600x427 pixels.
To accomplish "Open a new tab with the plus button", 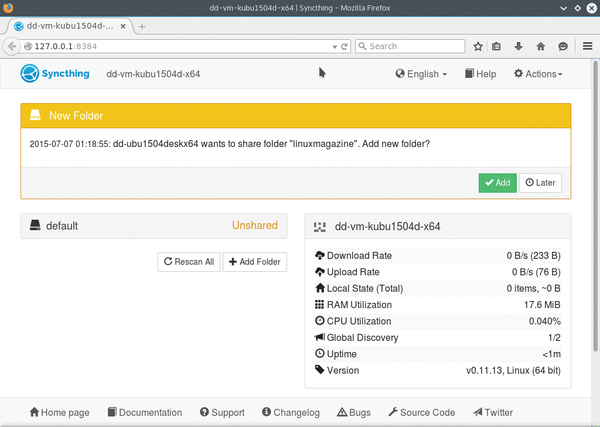I will coord(142,26).
